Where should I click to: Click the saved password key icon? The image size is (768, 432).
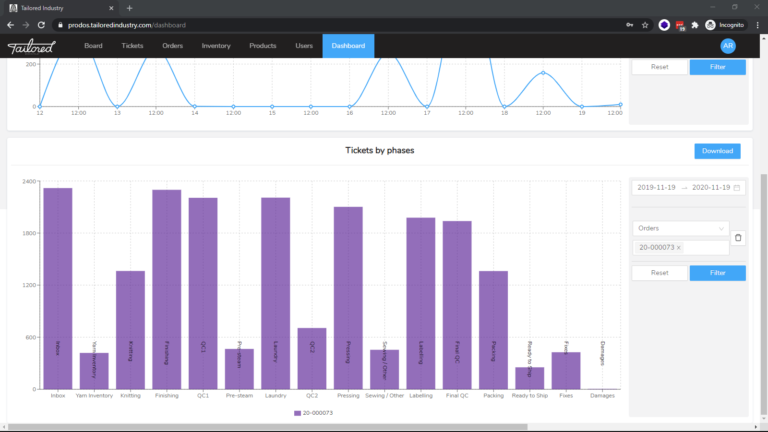629,24
